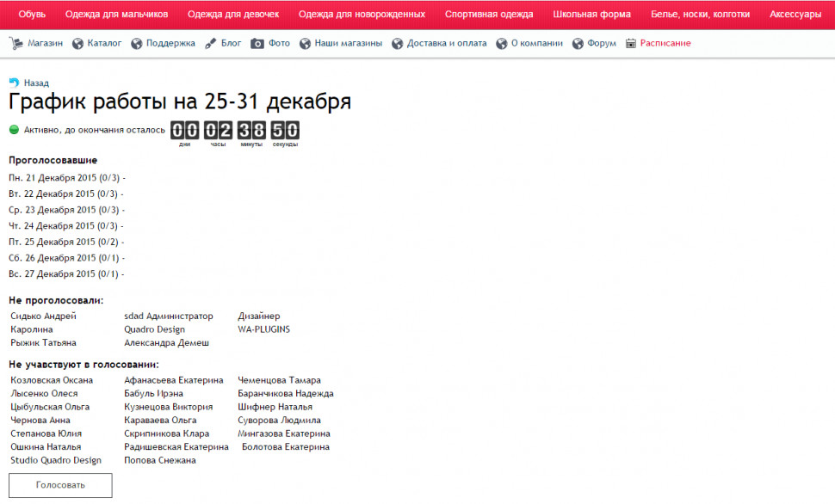Click the name Александра Демеш
The height and width of the screenshot is (504, 835).
point(167,343)
